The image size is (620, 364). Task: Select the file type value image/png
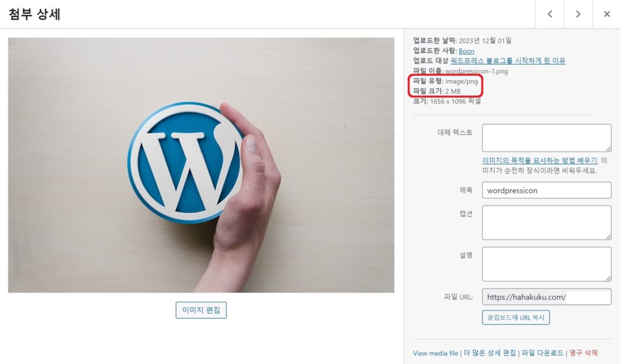tap(461, 82)
